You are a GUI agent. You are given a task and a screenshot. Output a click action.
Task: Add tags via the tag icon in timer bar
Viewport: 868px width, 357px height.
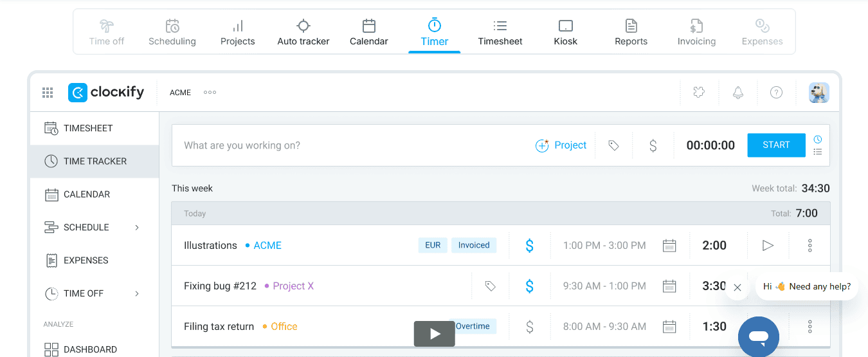(x=614, y=146)
